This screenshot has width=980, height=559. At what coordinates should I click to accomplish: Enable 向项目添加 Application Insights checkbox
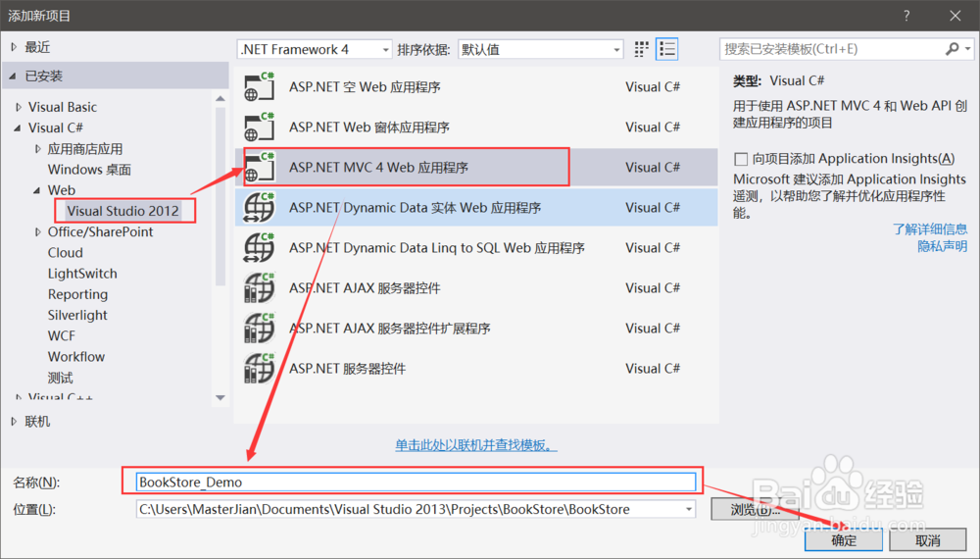tap(741, 159)
